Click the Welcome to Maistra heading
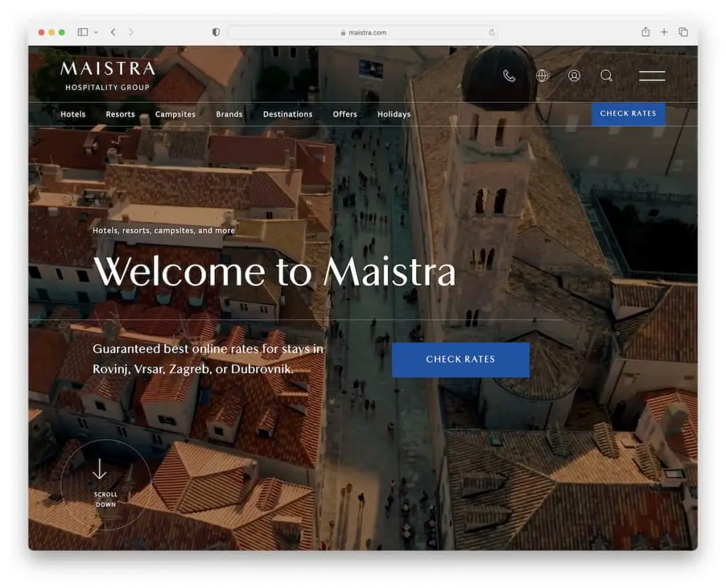 pos(274,272)
